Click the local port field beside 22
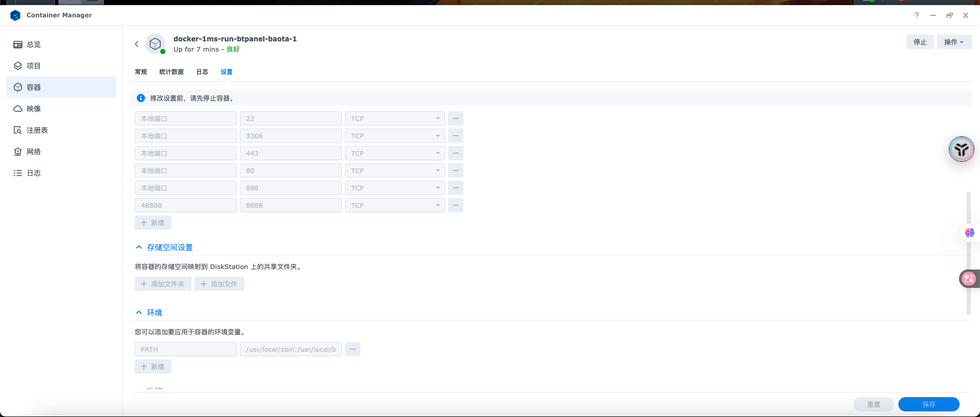 click(x=186, y=118)
